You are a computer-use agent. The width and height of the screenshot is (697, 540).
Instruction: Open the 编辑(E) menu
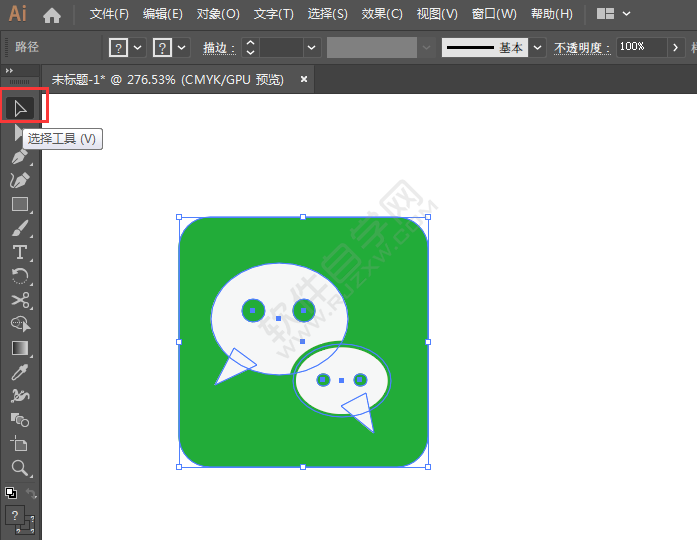click(163, 14)
